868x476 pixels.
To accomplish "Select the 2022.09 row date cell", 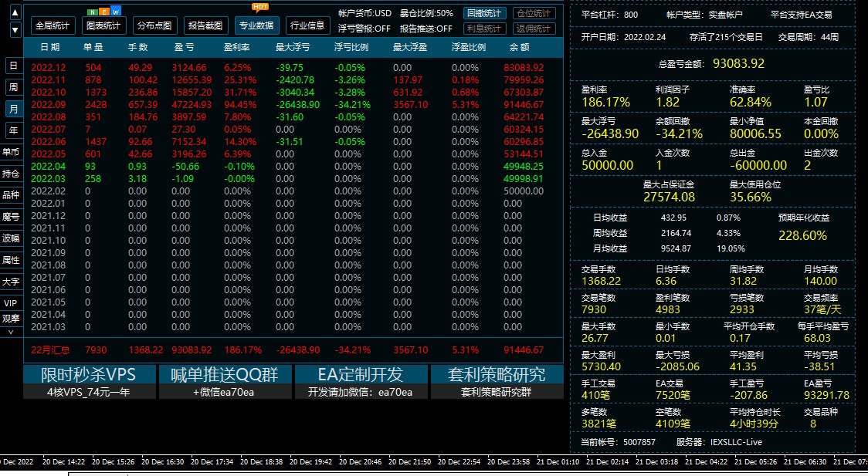I will point(48,104).
